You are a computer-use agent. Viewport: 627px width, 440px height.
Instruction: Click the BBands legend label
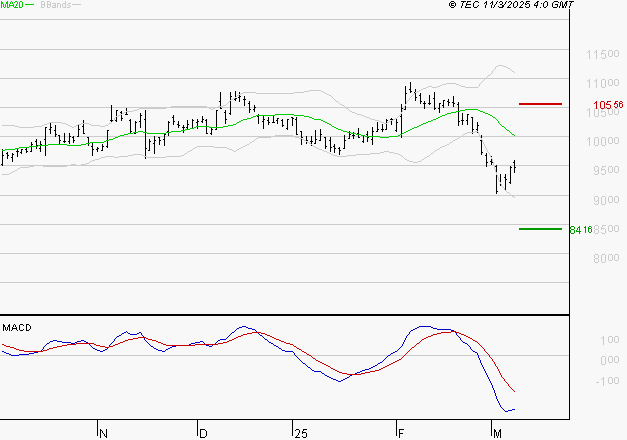56,5
